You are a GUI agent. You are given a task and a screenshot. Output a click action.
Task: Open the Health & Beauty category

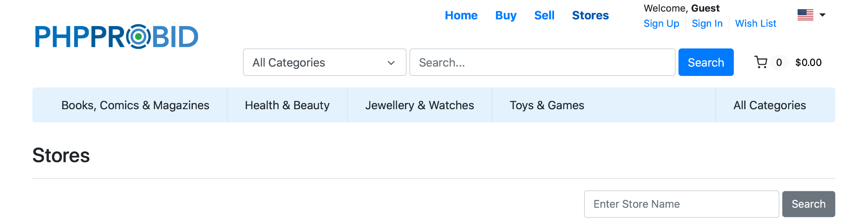287,105
